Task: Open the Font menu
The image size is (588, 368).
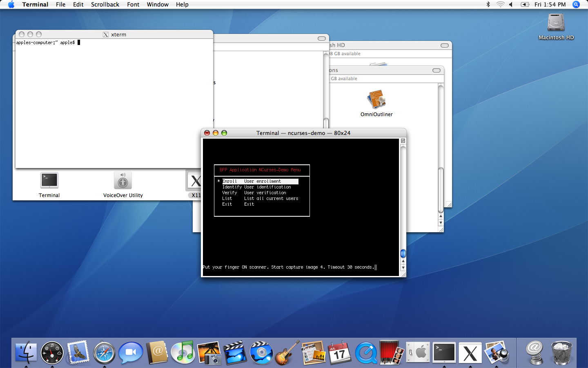Action: [x=133, y=4]
